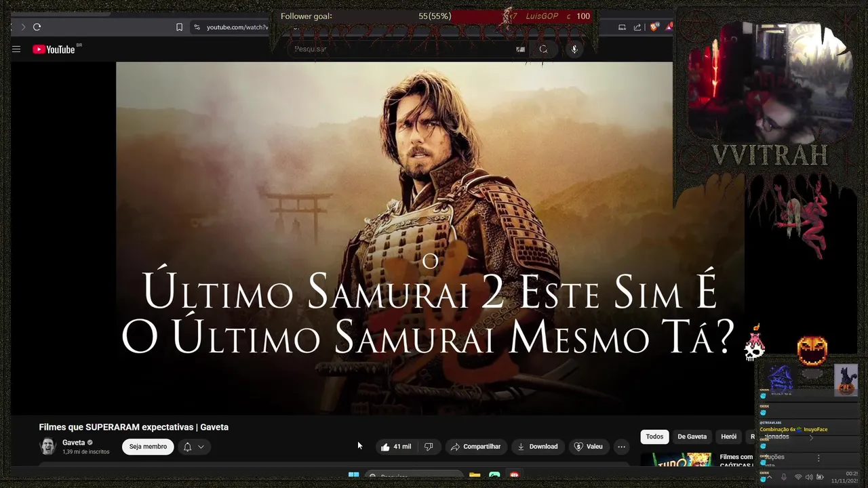Click the red app icon on taskbar

[514, 475]
